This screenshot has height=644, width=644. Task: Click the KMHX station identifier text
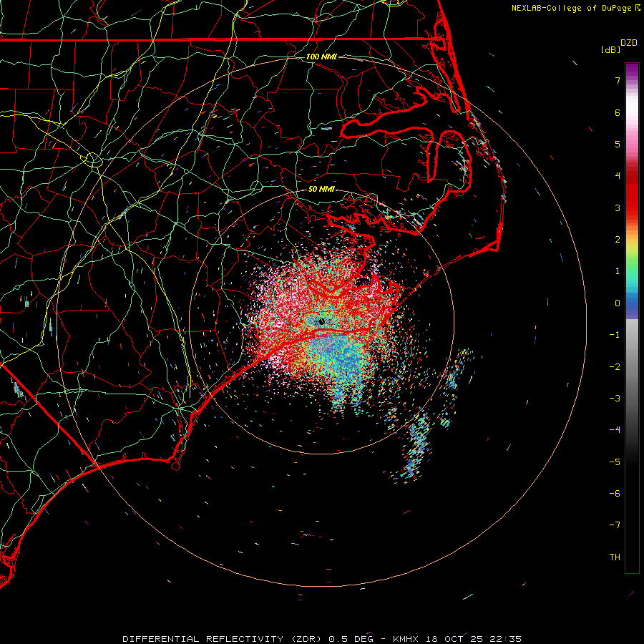point(406,639)
